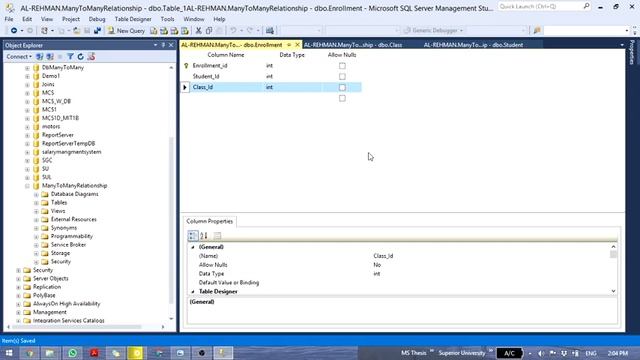Close the dbo.Enrollment tab
The image size is (640, 360).
point(297,45)
